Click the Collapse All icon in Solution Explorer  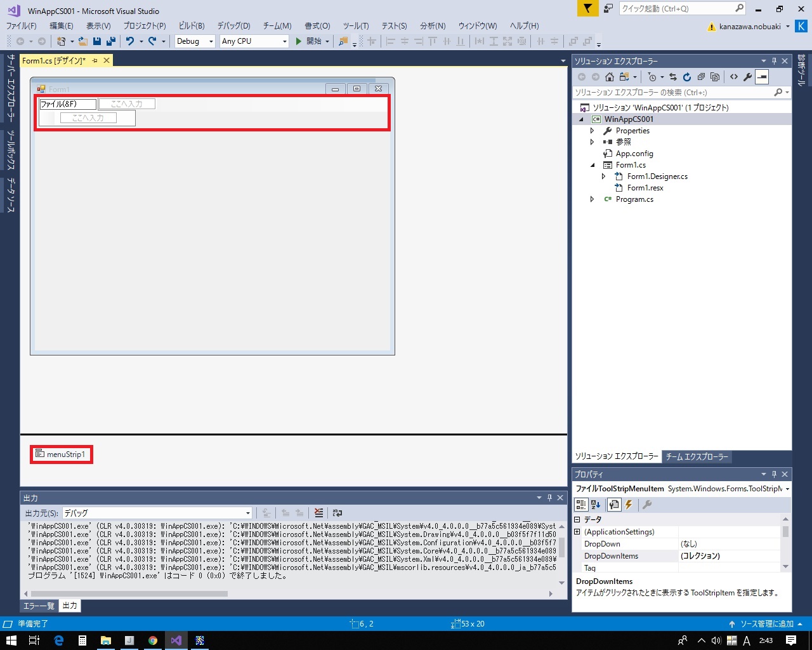point(701,77)
